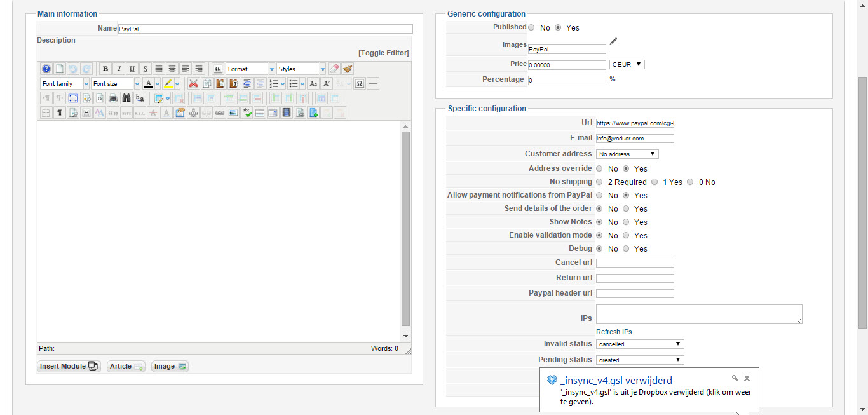Click the Insert Module button

click(69, 366)
